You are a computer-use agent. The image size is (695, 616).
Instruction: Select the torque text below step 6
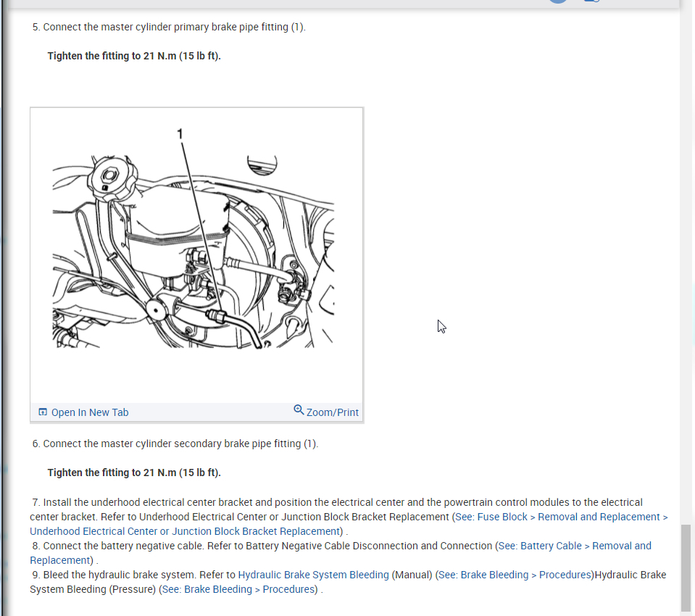(x=134, y=473)
